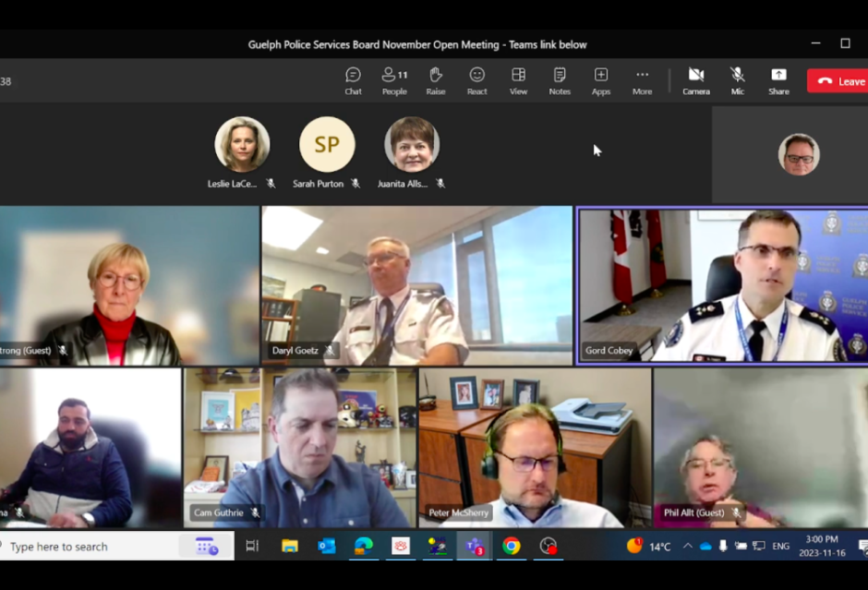Open the Chat panel
This screenshot has height=590, width=868.
click(x=353, y=80)
